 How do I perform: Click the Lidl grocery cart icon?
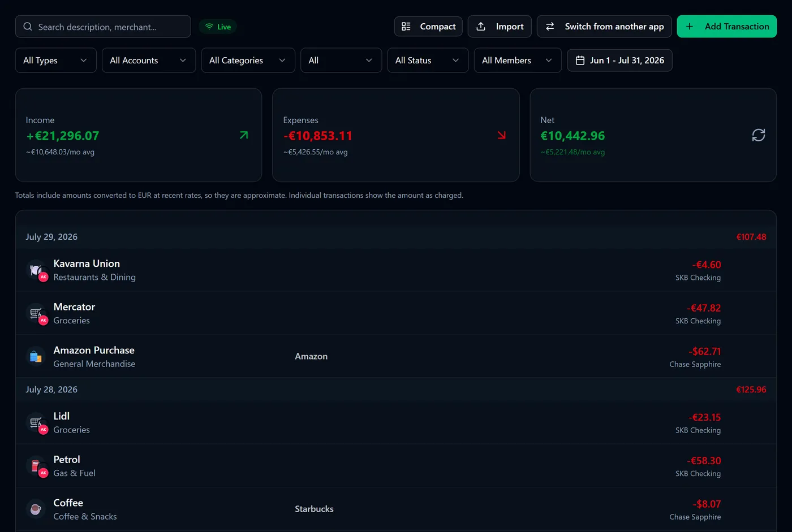coord(36,422)
